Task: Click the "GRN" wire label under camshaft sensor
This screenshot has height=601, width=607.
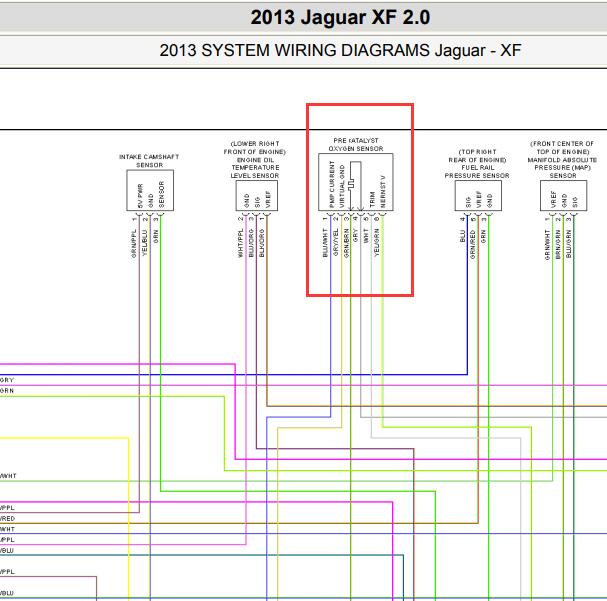Action: [x=156, y=236]
